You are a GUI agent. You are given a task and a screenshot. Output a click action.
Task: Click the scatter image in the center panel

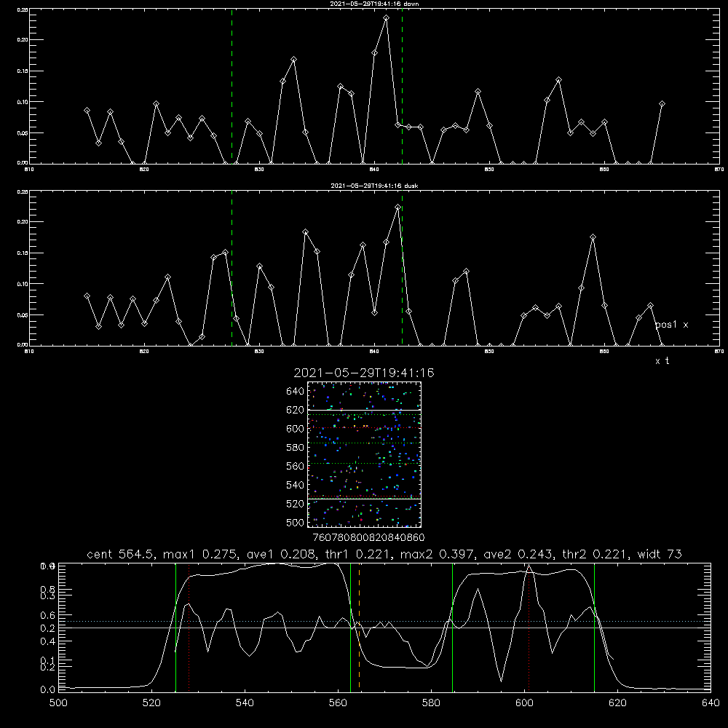[x=364, y=454]
